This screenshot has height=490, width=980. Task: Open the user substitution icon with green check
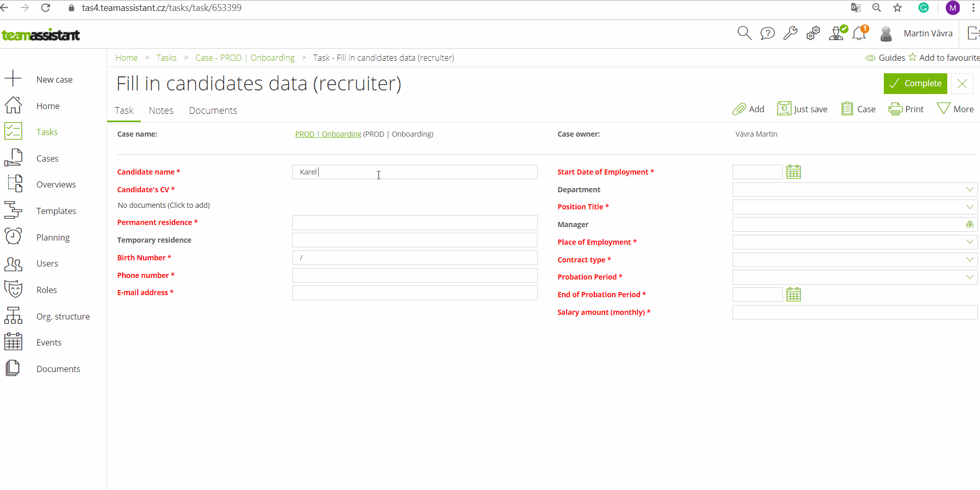[837, 33]
